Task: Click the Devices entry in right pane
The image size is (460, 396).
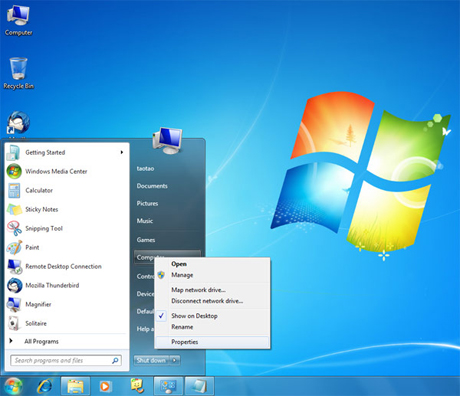Action: point(145,294)
